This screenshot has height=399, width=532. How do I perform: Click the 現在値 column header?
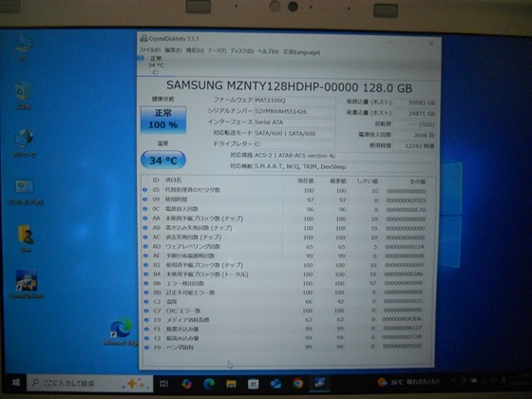point(305,180)
